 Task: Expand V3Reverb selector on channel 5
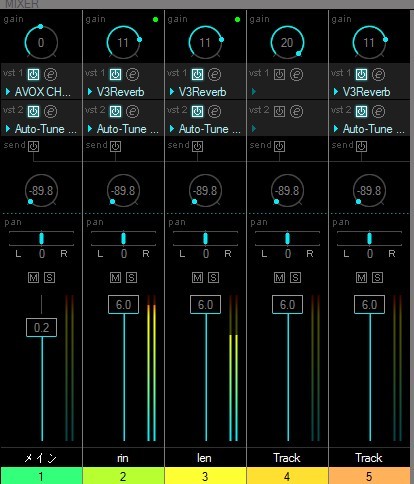click(336, 92)
